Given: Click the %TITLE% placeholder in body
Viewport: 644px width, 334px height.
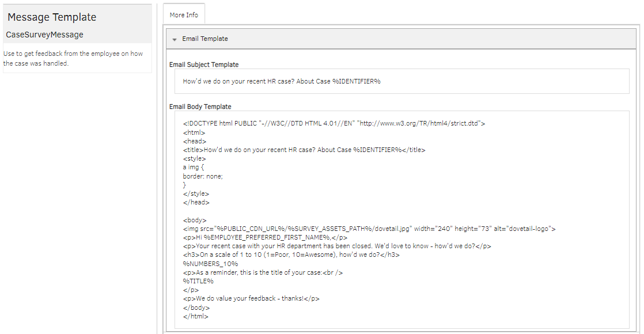Looking at the screenshot, I should (198, 281).
